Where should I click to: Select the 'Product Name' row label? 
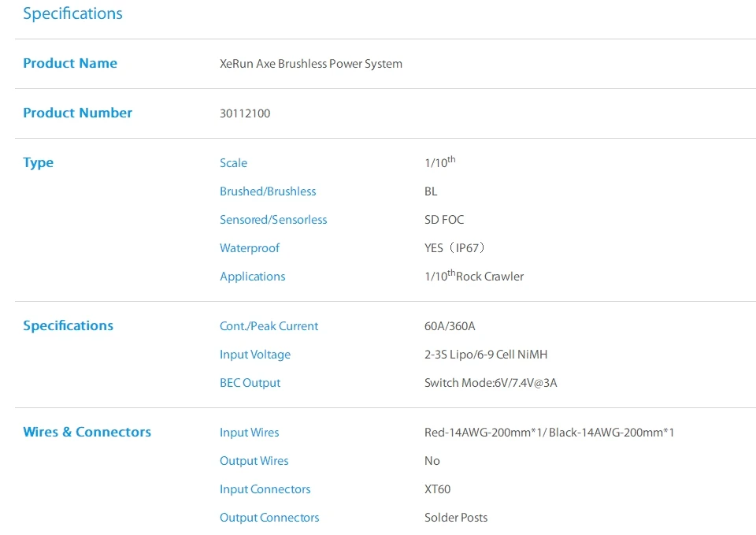click(x=70, y=63)
